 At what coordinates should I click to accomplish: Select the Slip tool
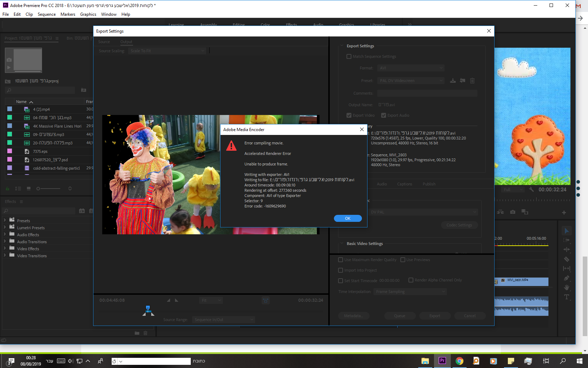567,268
